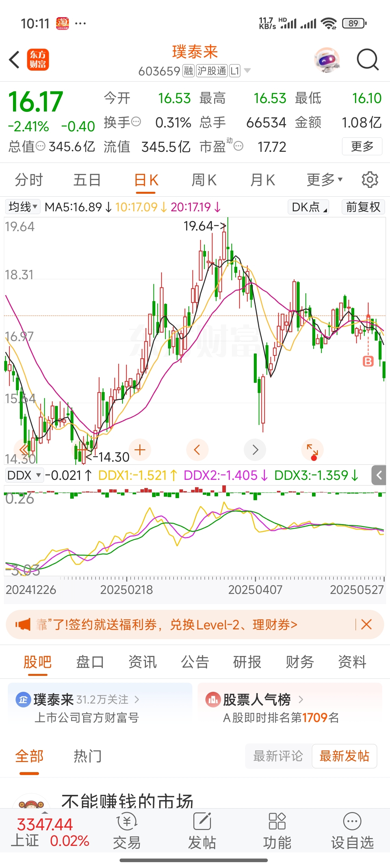
Task: Switch to 五日 chart tab
Action: pyautogui.click(x=87, y=179)
